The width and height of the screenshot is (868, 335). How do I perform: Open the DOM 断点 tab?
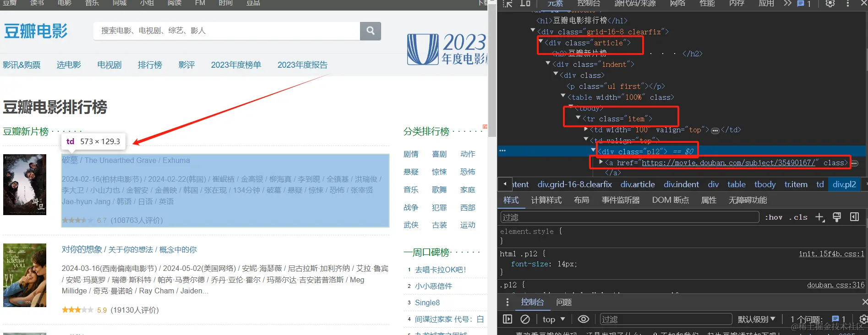tap(671, 200)
